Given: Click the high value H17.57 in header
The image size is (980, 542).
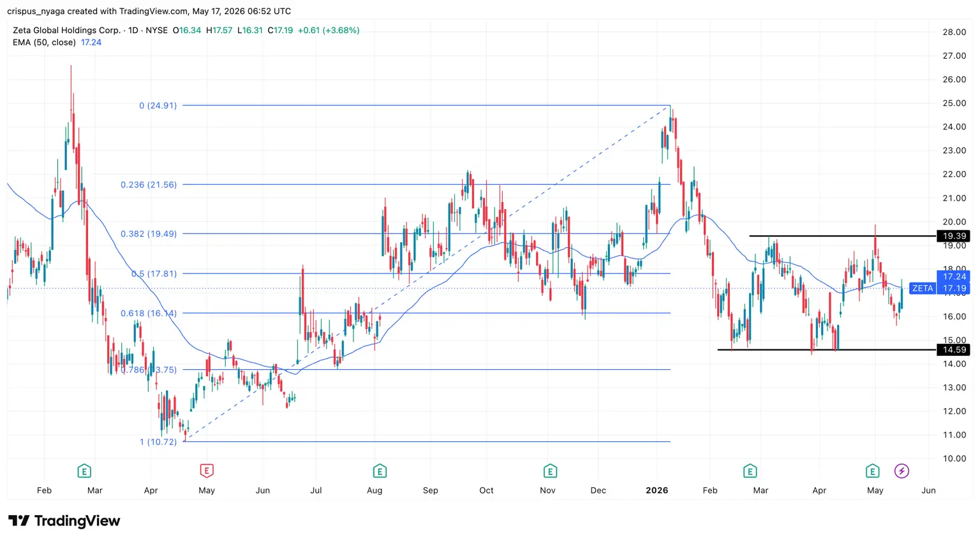Looking at the screenshot, I should [x=219, y=30].
